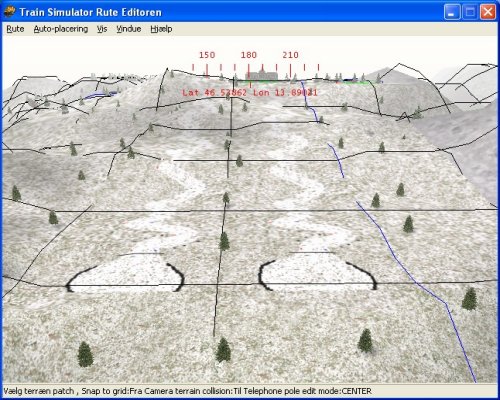The image size is (500, 400).
Task: Click the greyed-out maximize window button
Action: (x=470, y=12)
